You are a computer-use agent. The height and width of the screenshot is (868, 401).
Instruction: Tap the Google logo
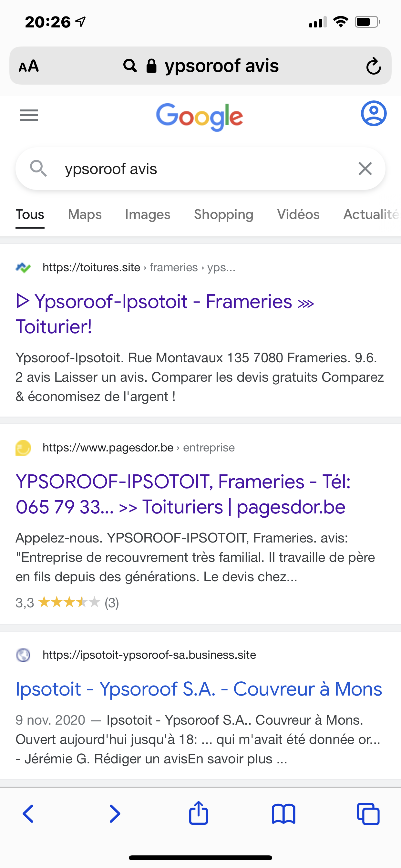click(x=200, y=117)
